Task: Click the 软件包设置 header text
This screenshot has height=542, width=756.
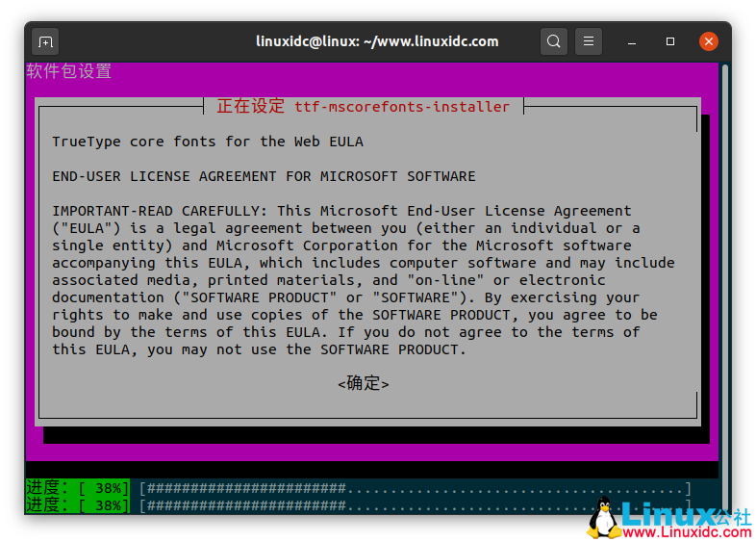Action: [68, 71]
